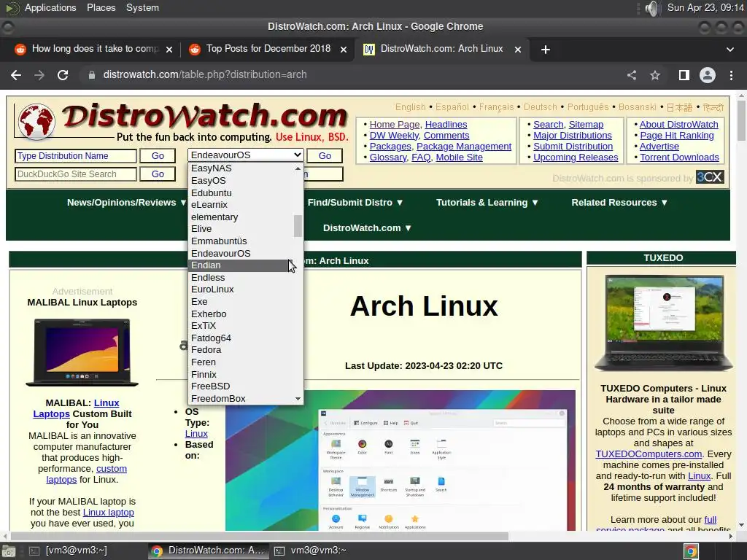Click the dropdown list scrollbar thumb

pyautogui.click(x=298, y=226)
